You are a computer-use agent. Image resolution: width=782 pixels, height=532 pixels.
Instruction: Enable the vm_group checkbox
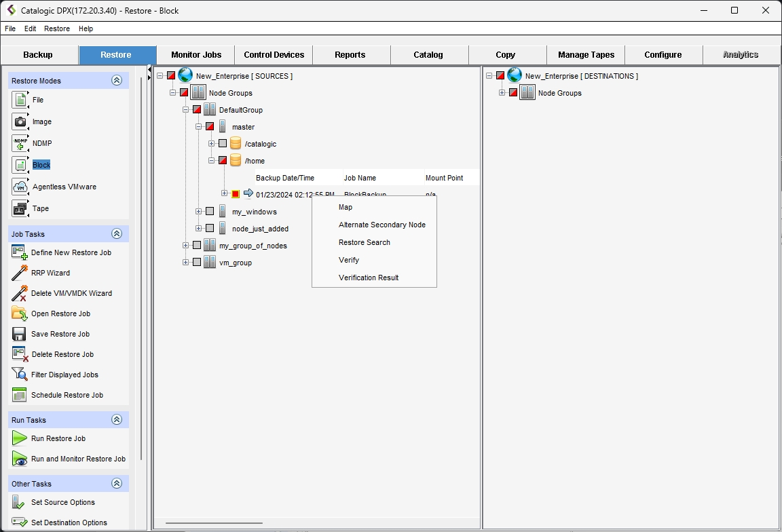(x=197, y=263)
